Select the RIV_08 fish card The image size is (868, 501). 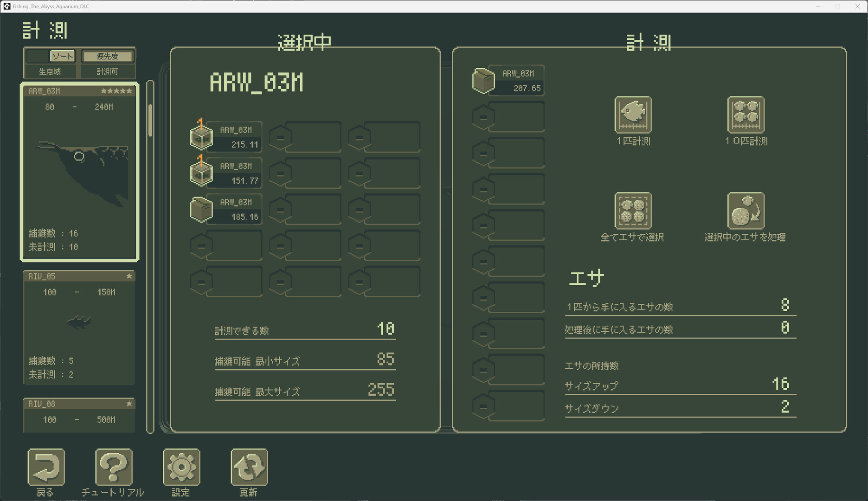[79, 414]
